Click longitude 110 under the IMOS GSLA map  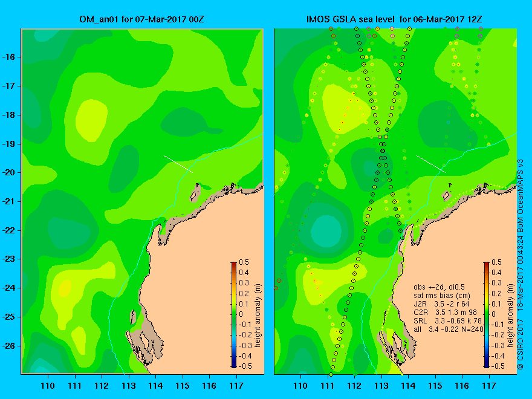click(x=300, y=386)
